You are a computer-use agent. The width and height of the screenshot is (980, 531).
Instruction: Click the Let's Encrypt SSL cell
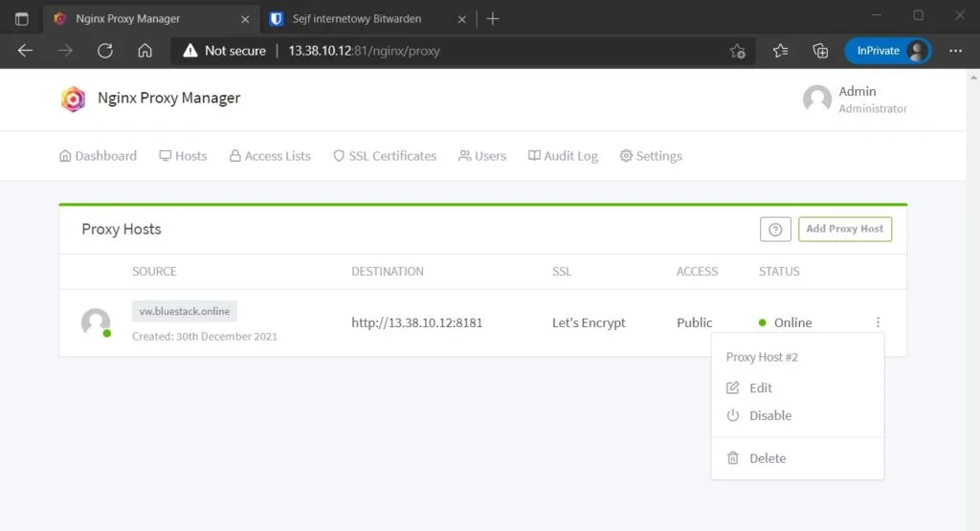pos(589,323)
